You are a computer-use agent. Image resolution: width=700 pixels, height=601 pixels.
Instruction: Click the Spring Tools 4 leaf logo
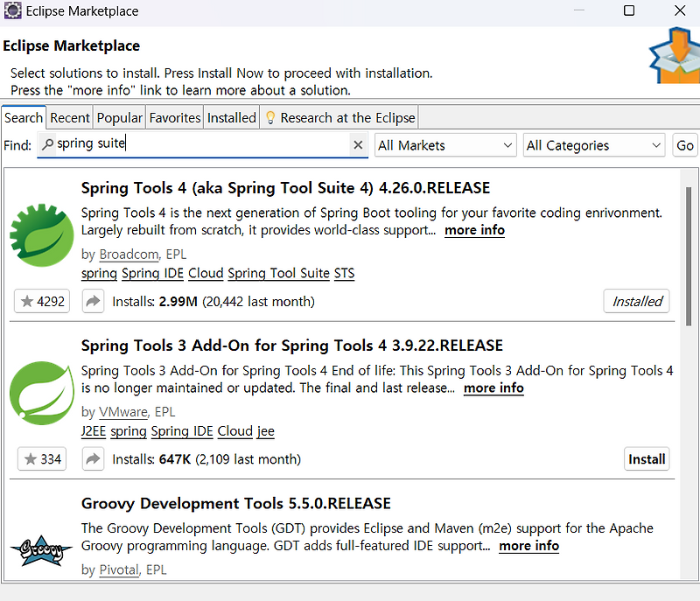tap(40, 234)
